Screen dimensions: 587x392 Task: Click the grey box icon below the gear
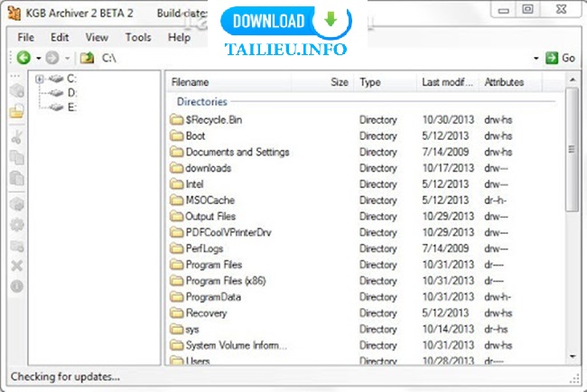[17, 246]
